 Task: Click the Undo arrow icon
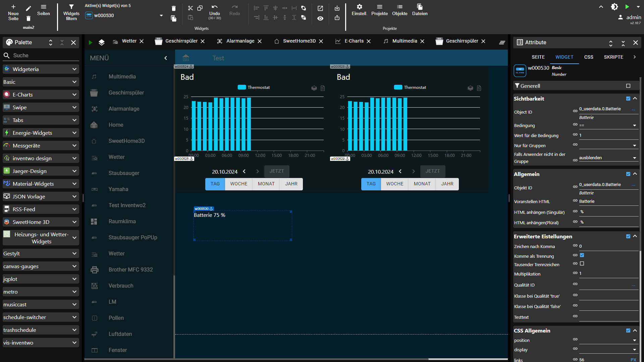(214, 7)
